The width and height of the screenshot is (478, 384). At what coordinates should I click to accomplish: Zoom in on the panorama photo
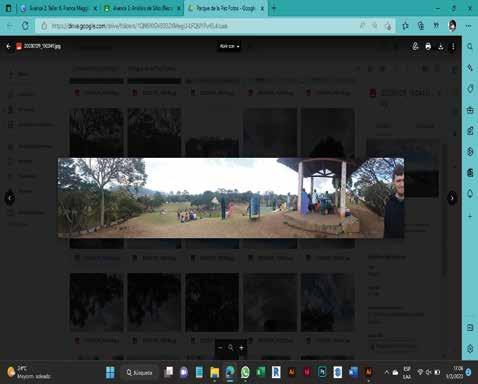[x=241, y=348]
